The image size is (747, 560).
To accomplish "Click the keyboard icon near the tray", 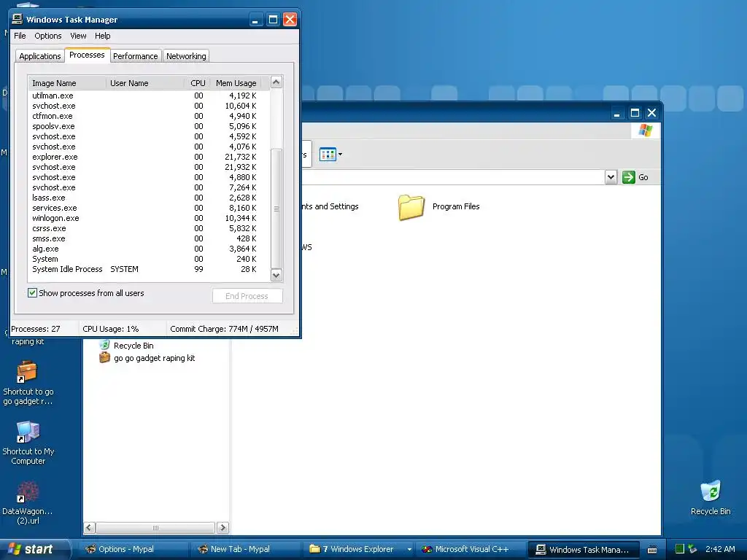I will click(x=653, y=550).
